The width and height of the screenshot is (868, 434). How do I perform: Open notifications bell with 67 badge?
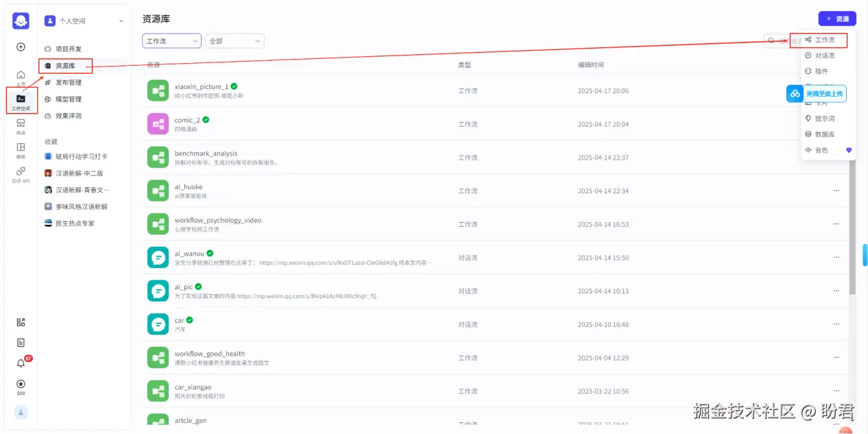[21, 363]
